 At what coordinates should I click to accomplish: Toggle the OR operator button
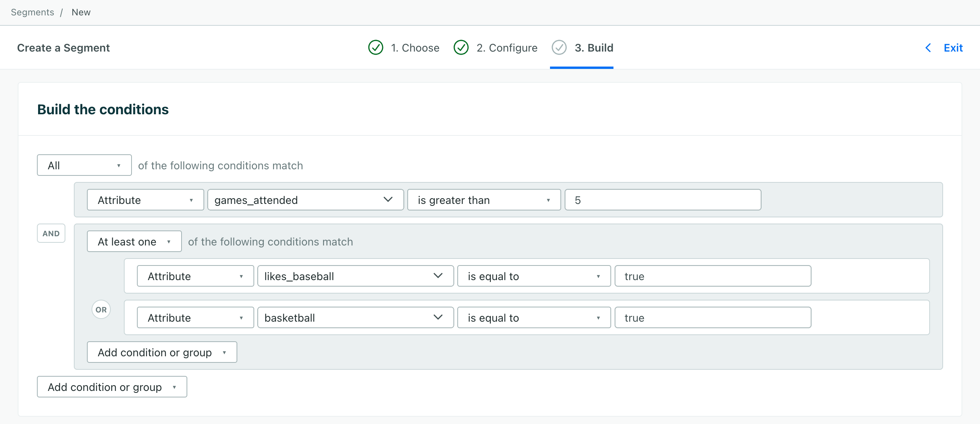click(x=101, y=309)
